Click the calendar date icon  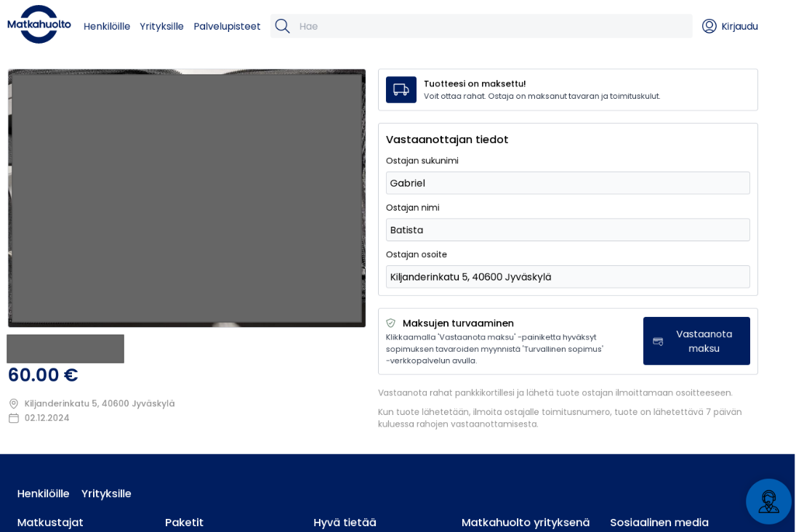[14, 418]
